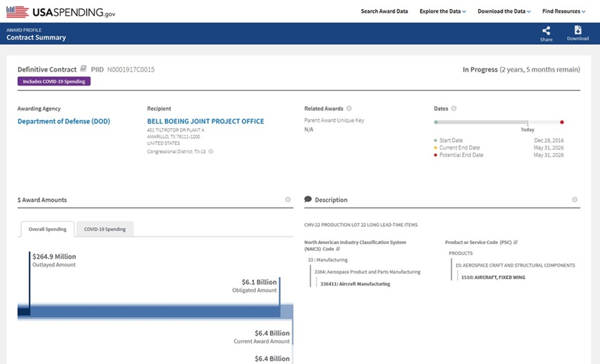
Task: Click Congressional District: TX-13 text
Action: coord(177,152)
